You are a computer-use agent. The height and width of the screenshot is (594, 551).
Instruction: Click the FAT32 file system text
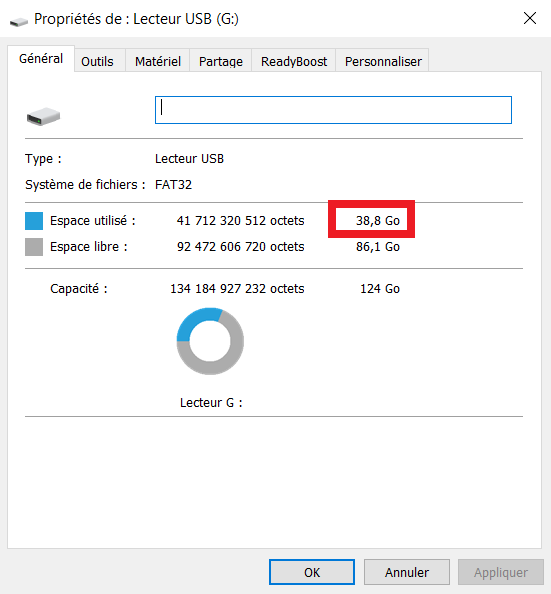click(174, 184)
